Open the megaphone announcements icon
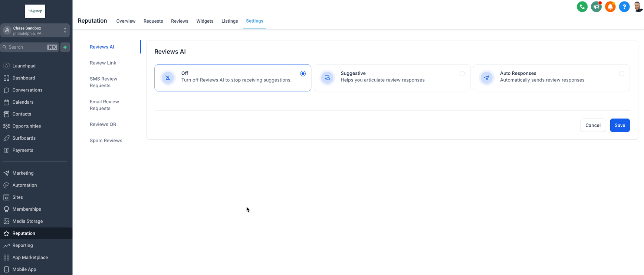Image resolution: width=644 pixels, height=275 pixels. (x=596, y=7)
